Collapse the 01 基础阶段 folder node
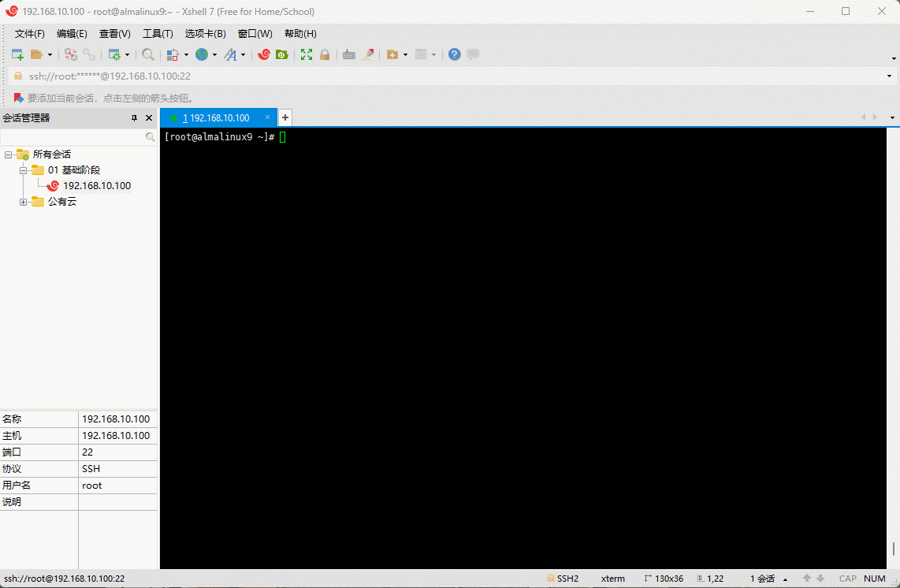900x588 pixels. pos(24,170)
